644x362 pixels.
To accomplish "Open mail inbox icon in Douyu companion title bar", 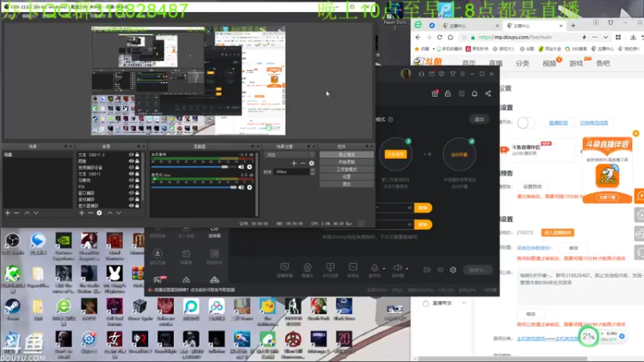I will (431, 74).
